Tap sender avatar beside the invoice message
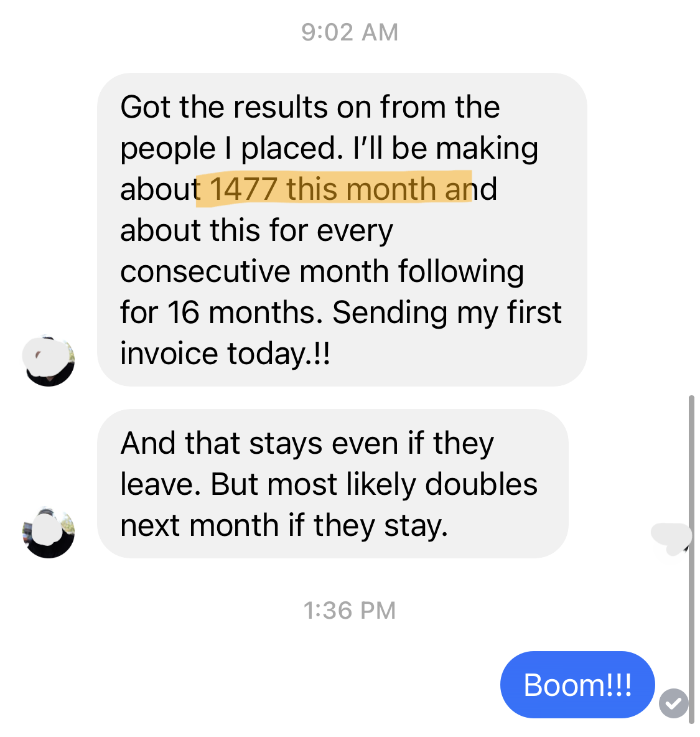Screen dimensions: 700x737 click(x=49, y=361)
